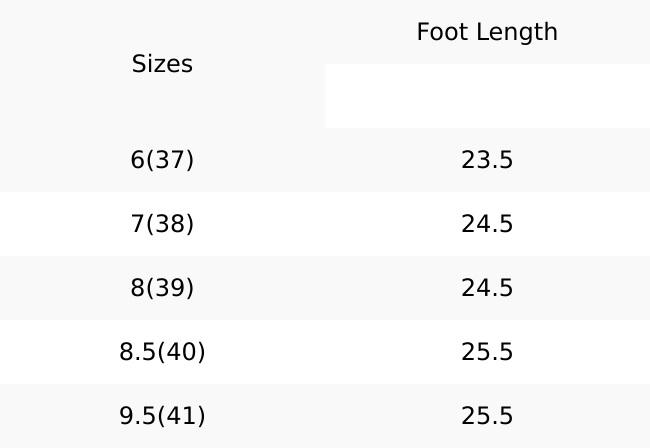Click the parenthesized 41 in the last row

[182, 416]
